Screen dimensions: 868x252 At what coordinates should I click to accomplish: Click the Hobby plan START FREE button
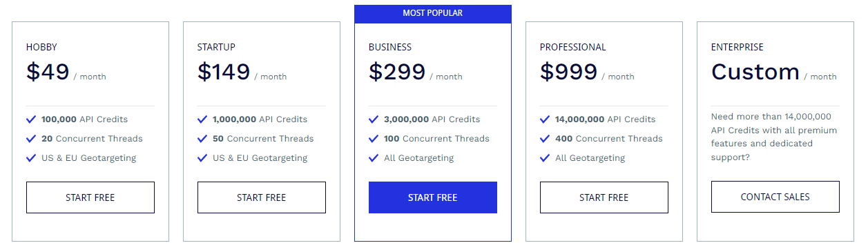90,197
